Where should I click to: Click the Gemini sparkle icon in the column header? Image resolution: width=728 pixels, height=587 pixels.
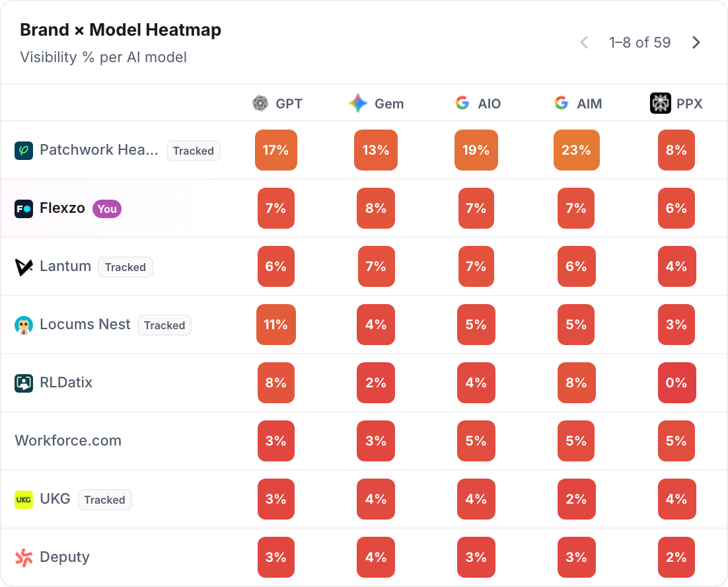point(358,103)
